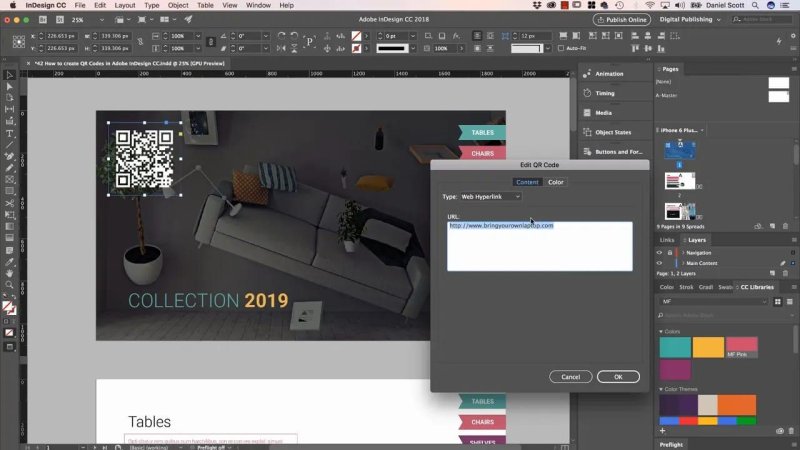Select page 2 thumbnail in Pages panel

pos(680,181)
